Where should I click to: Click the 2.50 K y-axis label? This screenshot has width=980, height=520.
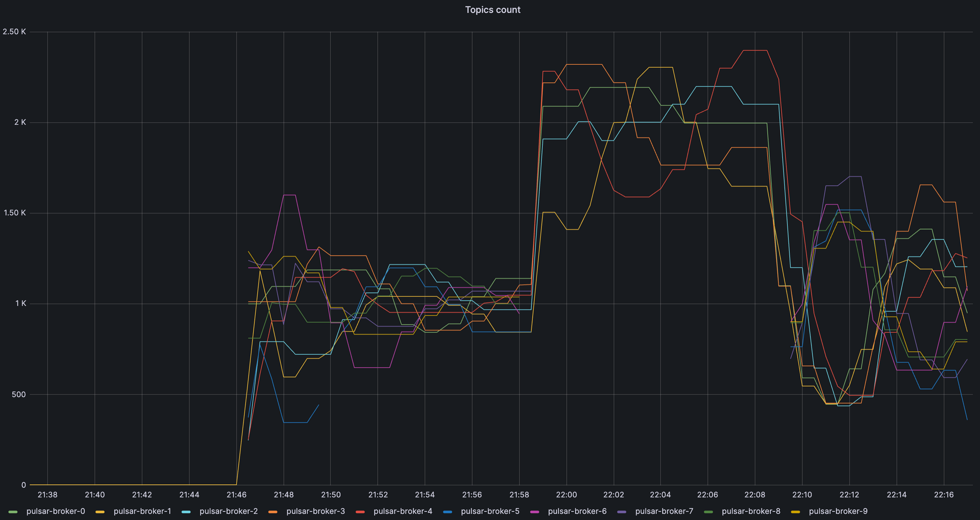pos(15,31)
